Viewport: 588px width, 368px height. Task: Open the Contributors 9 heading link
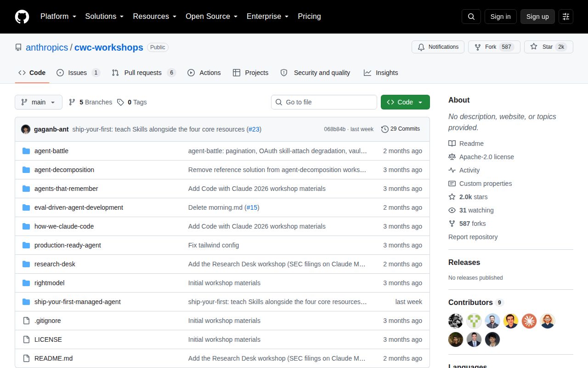click(x=476, y=302)
